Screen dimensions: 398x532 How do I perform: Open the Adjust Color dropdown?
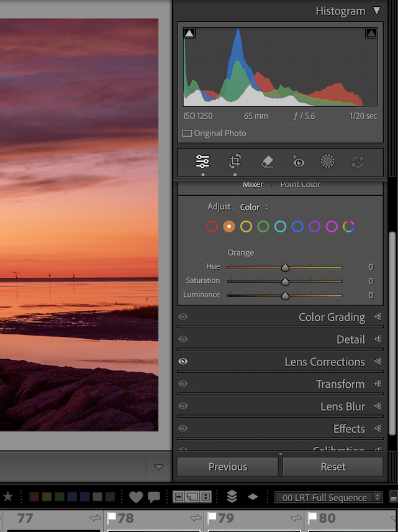pos(254,207)
